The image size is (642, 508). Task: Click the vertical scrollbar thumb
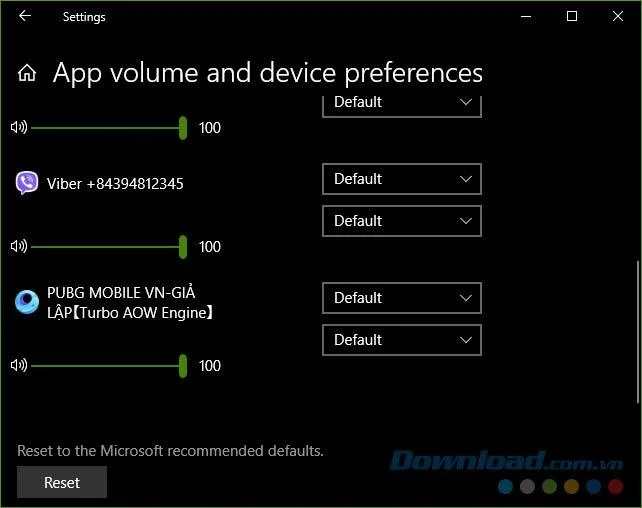tap(638, 332)
